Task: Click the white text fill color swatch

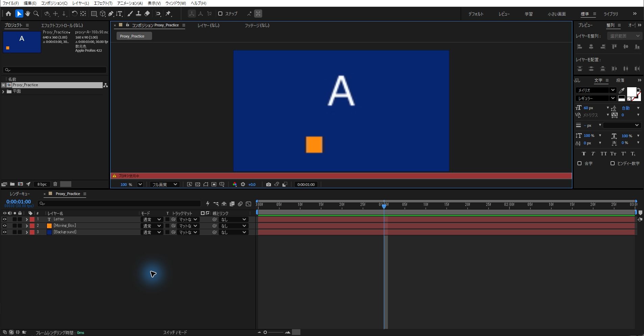Action: click(631, 92)
